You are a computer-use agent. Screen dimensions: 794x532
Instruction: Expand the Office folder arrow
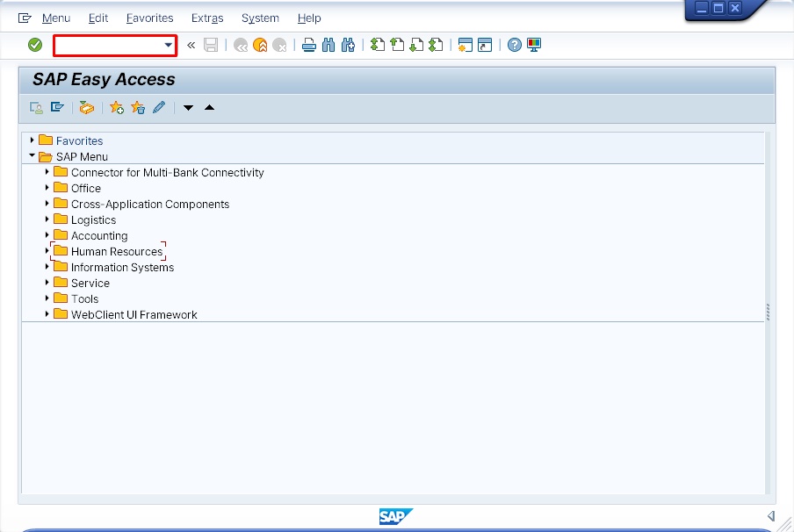coord(47,188)
